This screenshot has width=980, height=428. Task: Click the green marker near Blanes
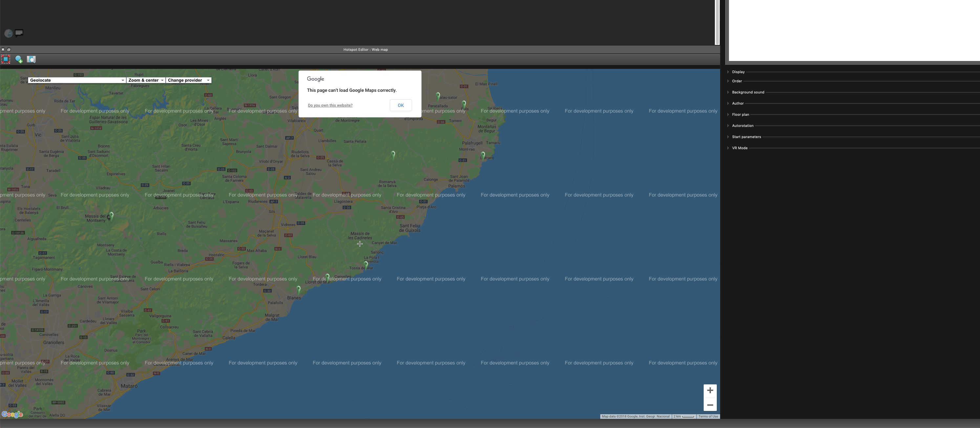tap(299, 290)
